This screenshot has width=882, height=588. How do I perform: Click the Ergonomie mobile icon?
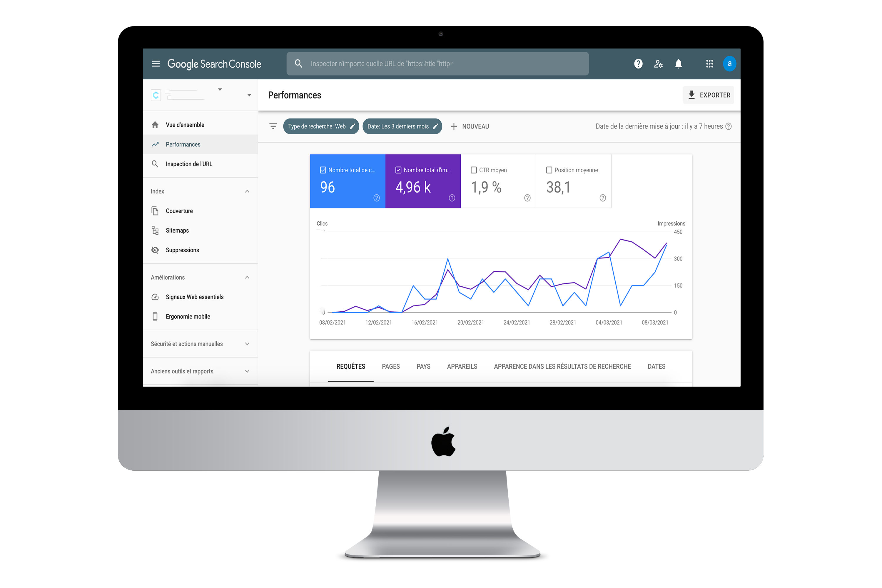pyautogui.click(x=156, y=316)
